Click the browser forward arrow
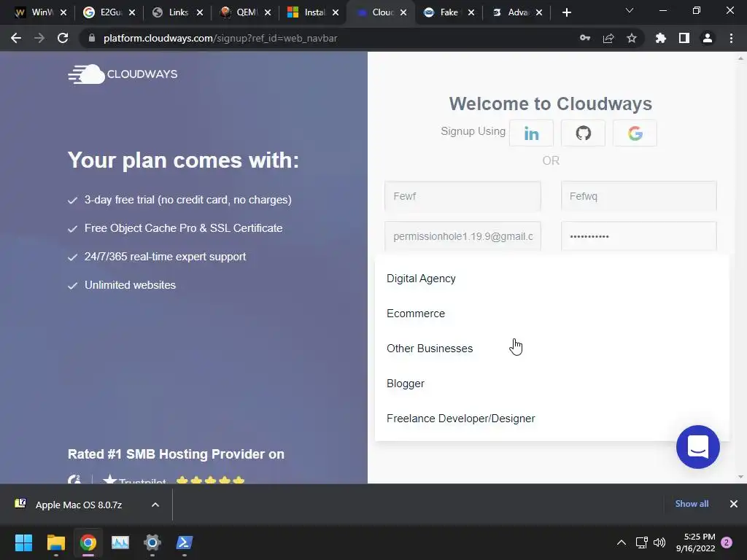 click(39, 38)
